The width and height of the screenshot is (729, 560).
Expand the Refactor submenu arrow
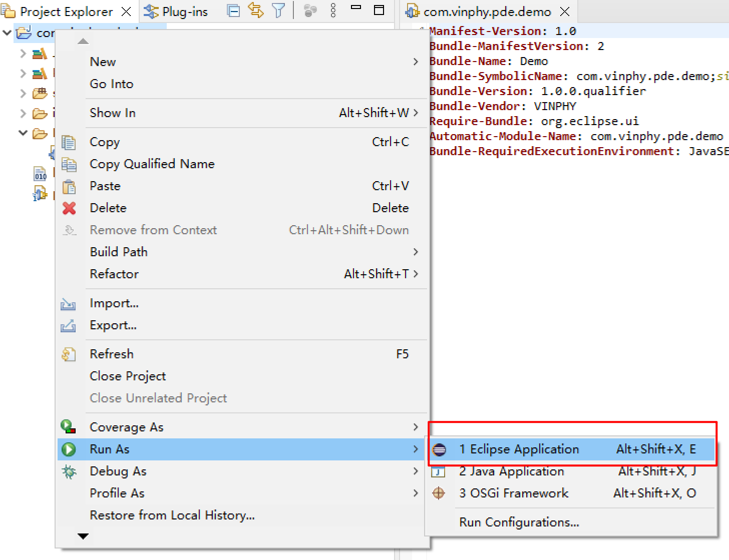tap(416, 274)
